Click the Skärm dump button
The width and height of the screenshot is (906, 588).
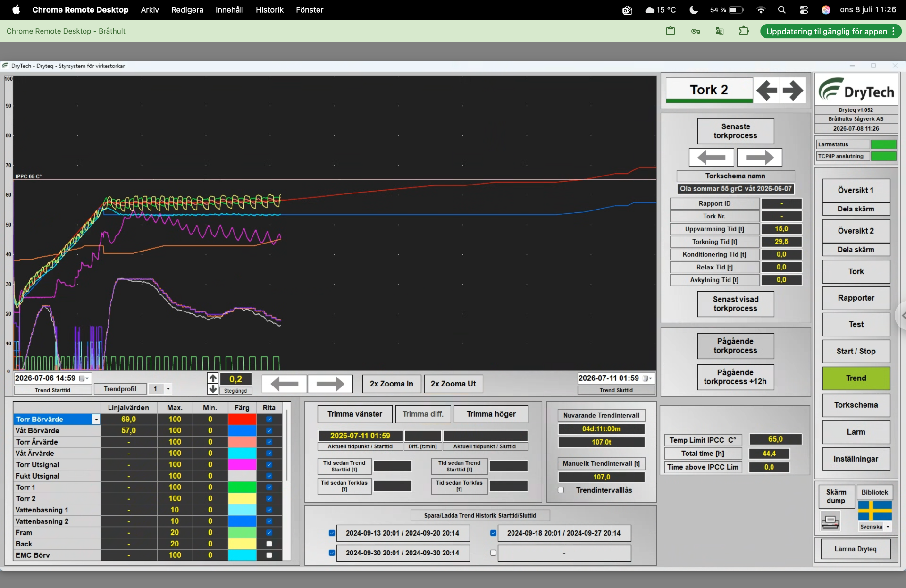click(x=836, y=496)
